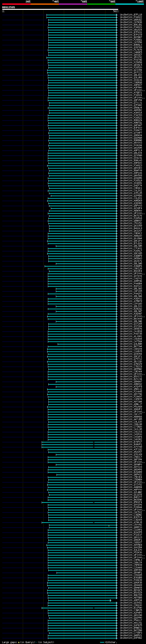Select the UniRef100_Q09054 label
This screenshot has width=146, height=644.
pyautogui.click(x=131, y=354)
